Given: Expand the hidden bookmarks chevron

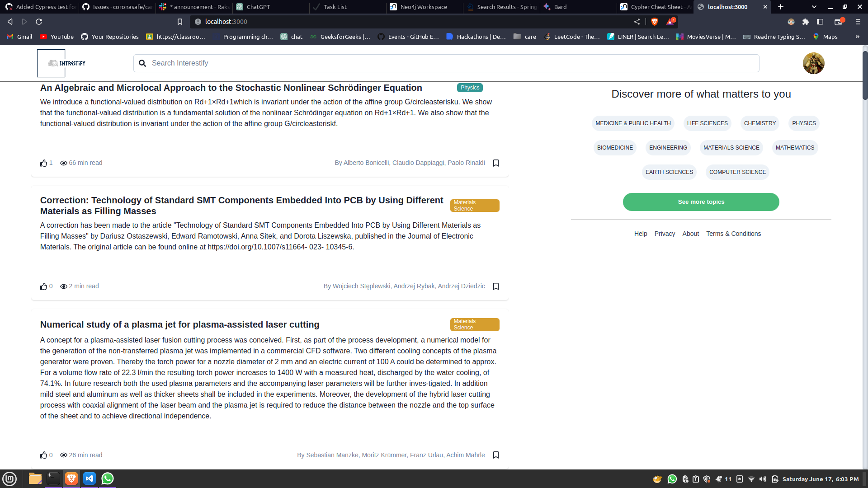Looking at the screenshot, I should point(857,37).
